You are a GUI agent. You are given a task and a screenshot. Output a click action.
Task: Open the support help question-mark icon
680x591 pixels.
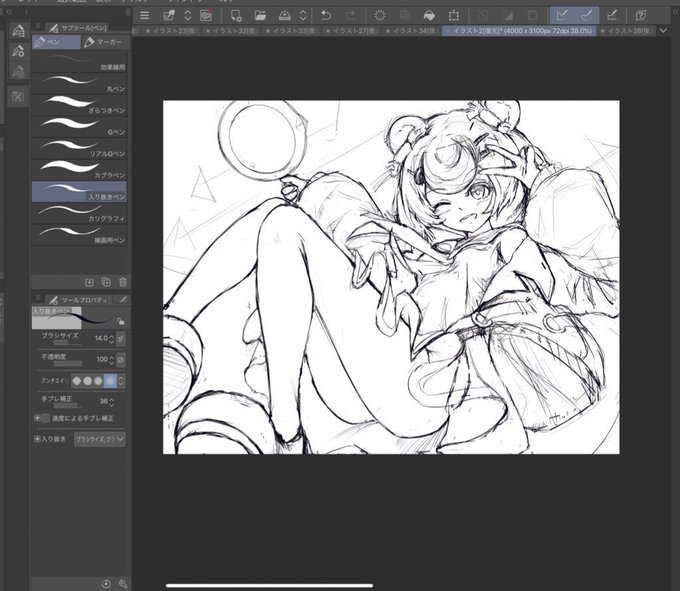tap(641, 16)
